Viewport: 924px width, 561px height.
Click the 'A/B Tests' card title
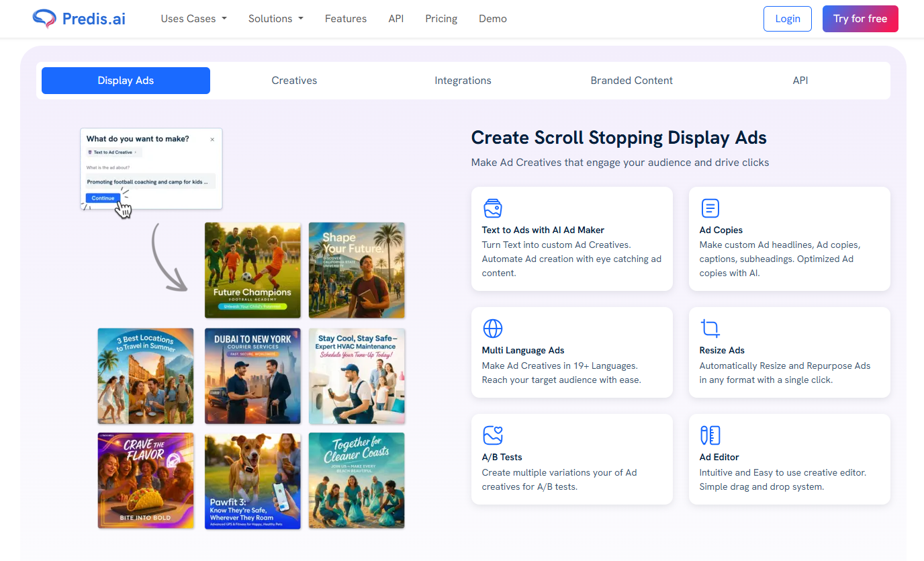pos(502,457)
